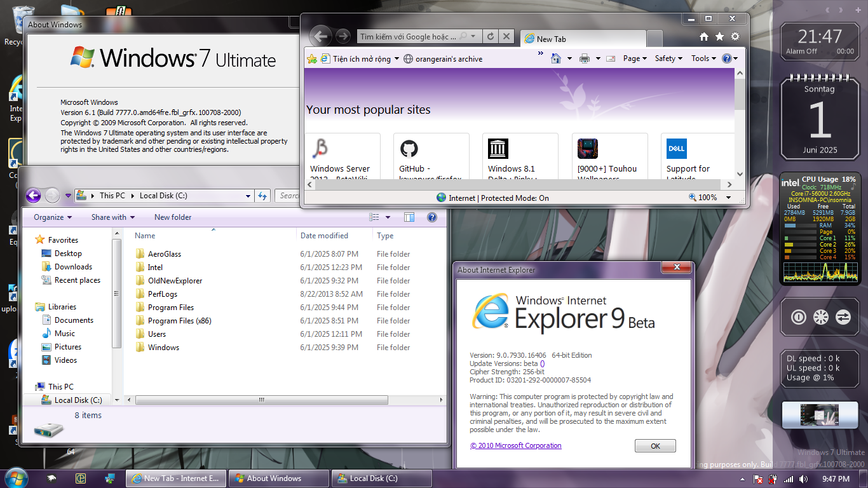Click the Explorer search box
This screenshot has width=868, height=488.
coord(288,196)
